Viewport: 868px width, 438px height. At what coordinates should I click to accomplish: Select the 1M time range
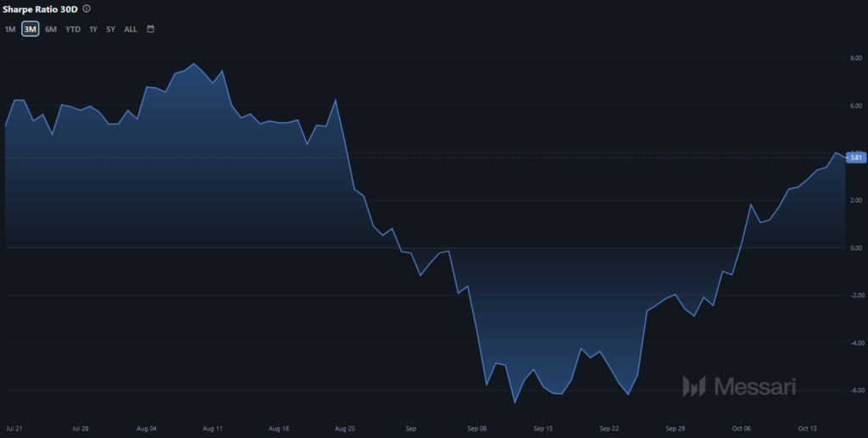(10, 30)
